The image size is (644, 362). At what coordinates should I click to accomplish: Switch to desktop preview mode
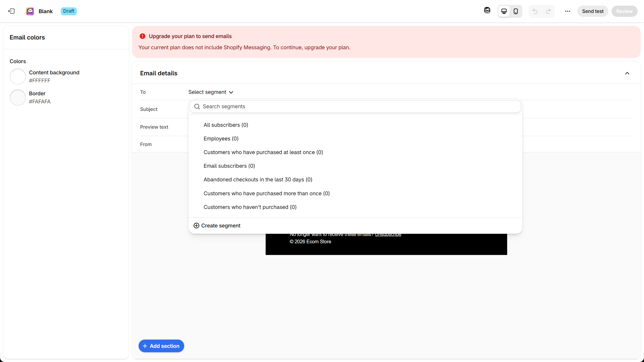[504, 11]
